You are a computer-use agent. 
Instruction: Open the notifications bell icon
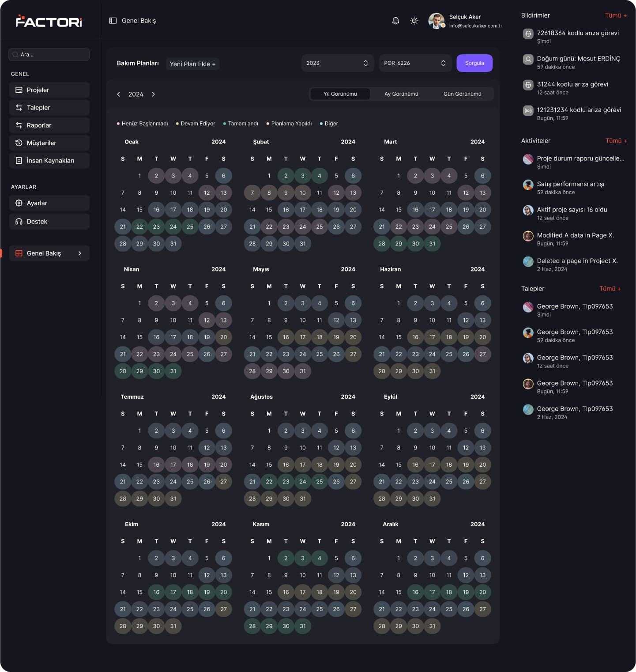tap(395, 21)
